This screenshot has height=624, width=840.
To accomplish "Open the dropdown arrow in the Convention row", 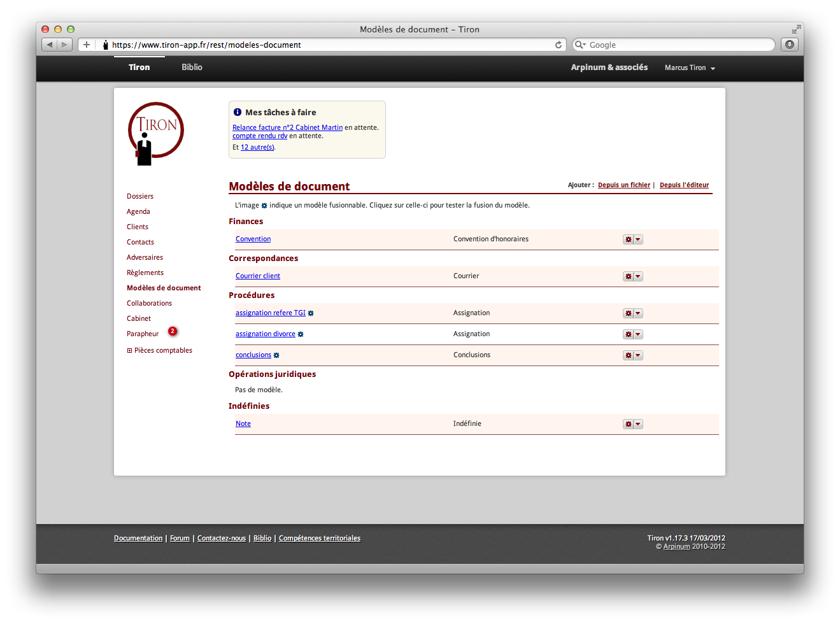I will (638, 239).
